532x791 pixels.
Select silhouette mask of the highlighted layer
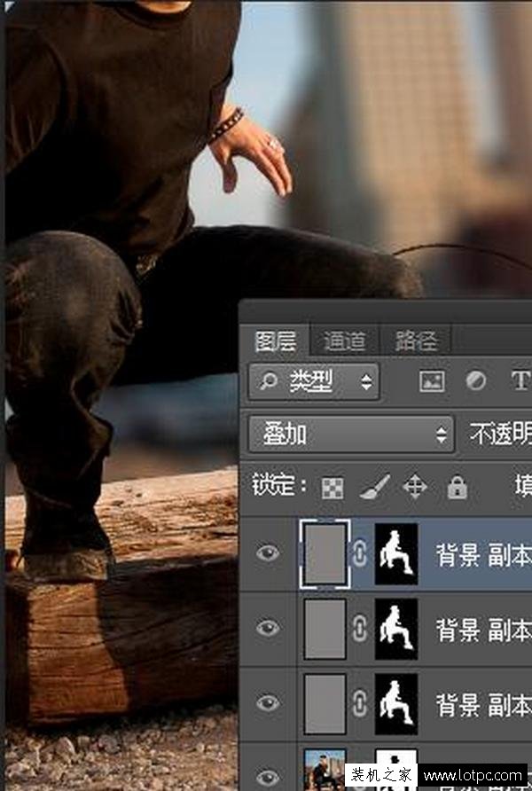pyautogui.click(x=396, y=553)
